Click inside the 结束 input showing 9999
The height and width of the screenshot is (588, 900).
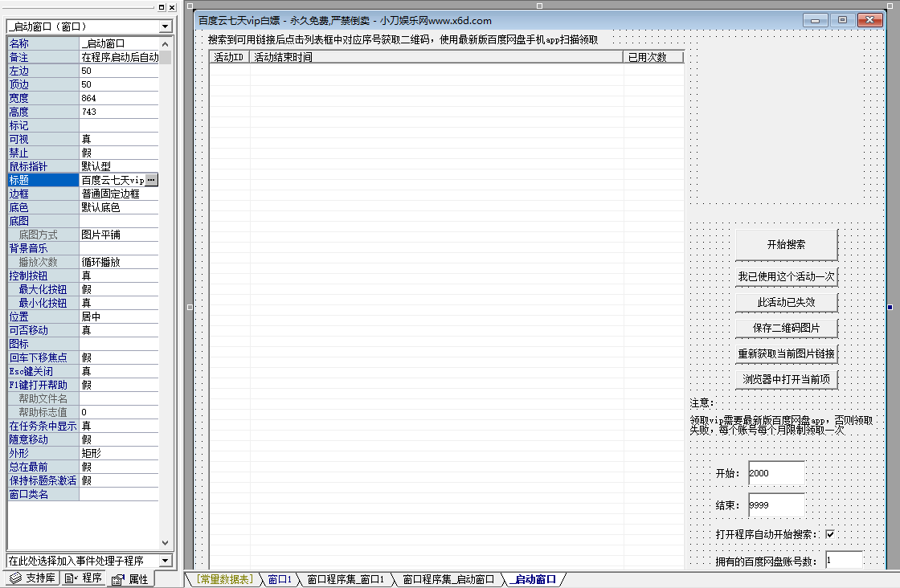pyautogui.click(x=775, y=504)
